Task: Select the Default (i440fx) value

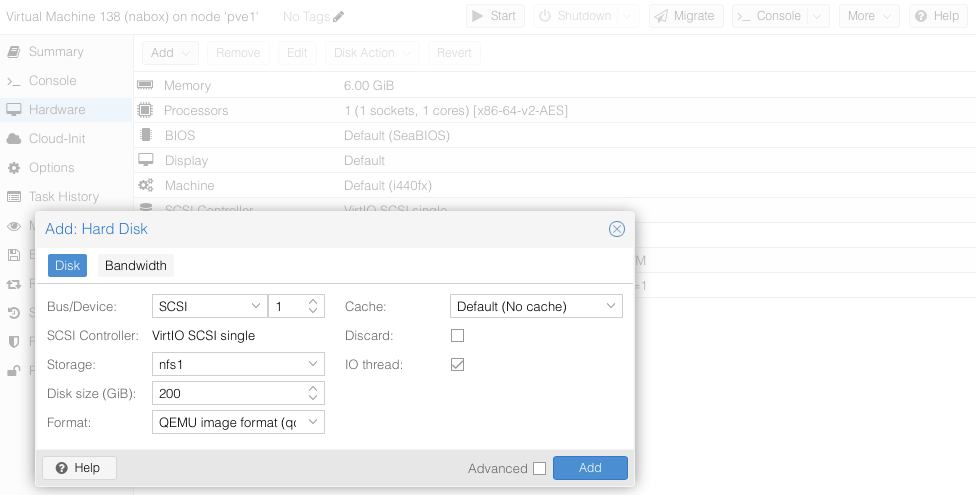Action: (388, 186)
